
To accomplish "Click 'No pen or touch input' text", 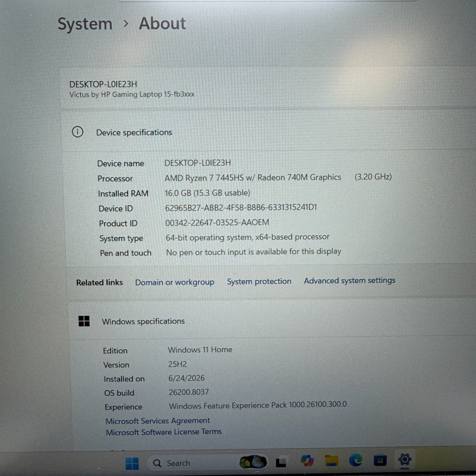I will [x=254, y=252].
